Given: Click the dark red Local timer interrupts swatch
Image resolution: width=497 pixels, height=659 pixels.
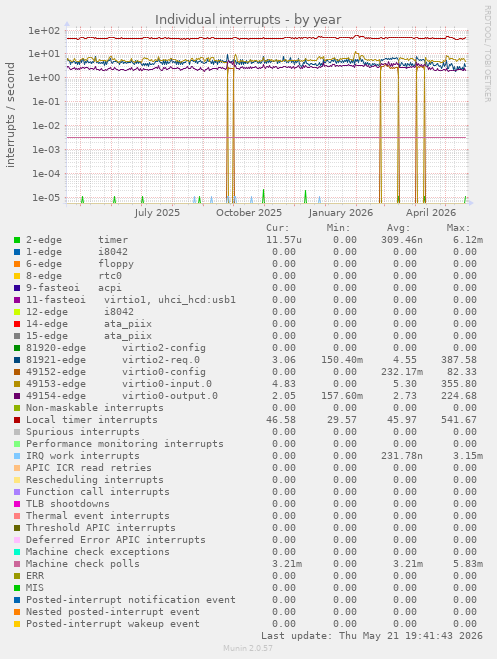Looking at the screenshot, I should (x=17, y=420).
